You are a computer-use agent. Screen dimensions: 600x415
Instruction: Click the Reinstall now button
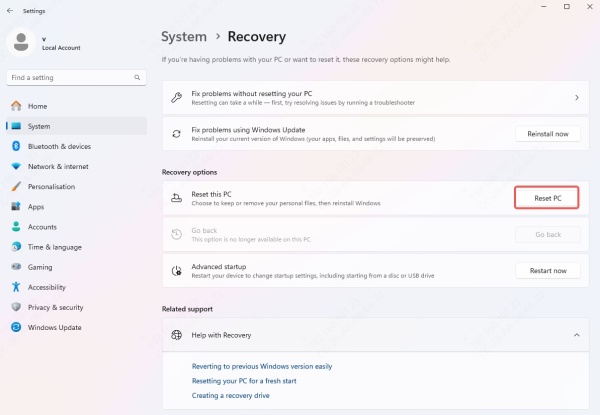pyautogui.click(x=548, y=134)
